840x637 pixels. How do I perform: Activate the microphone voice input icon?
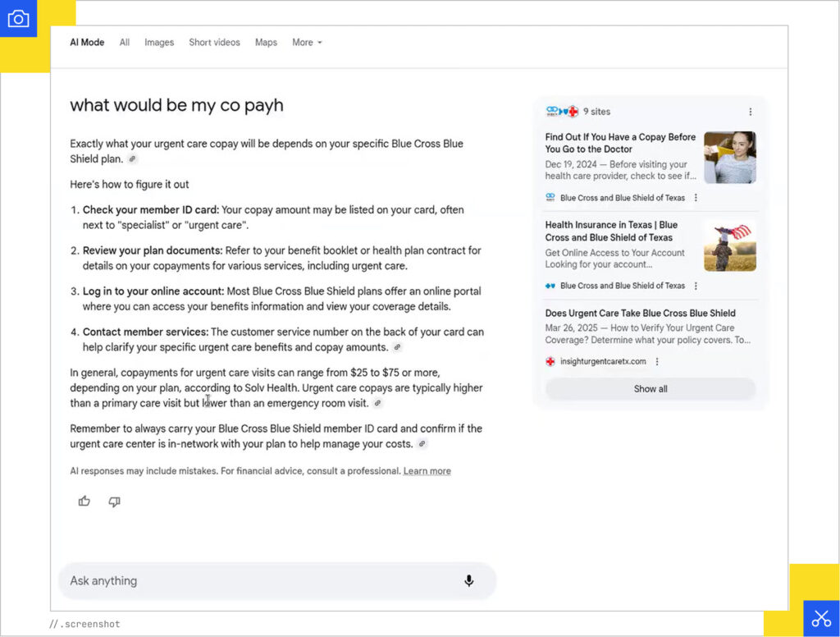click(x=468, y=581)
